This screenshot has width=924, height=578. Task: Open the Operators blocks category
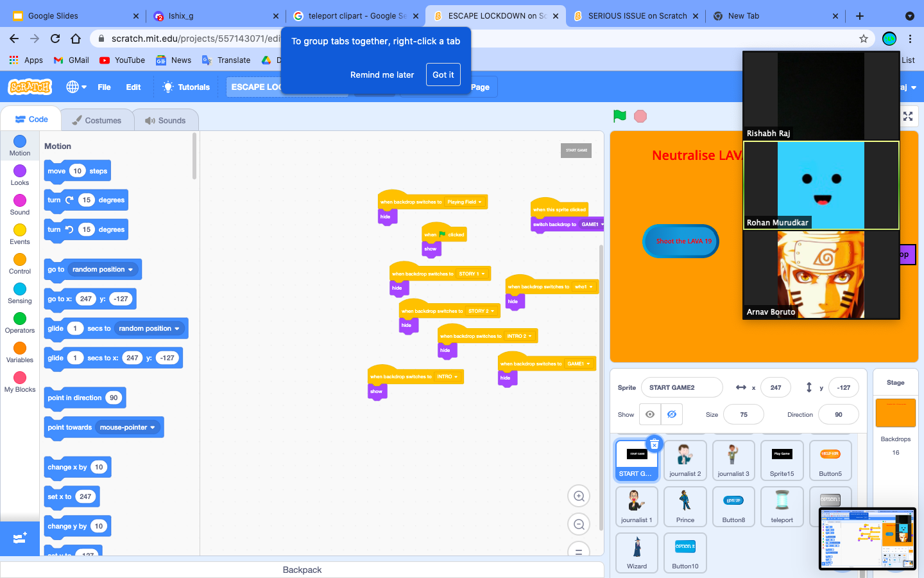coord(20,323)
